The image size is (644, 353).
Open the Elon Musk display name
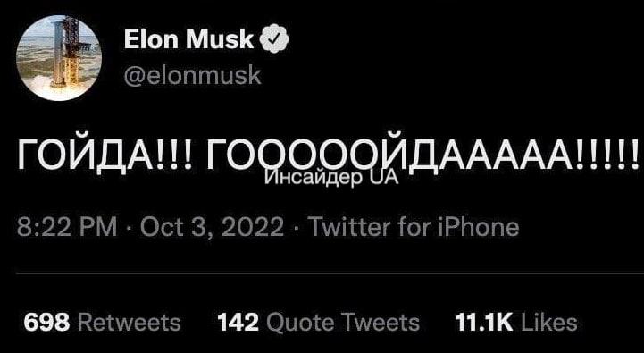(189, 40)
